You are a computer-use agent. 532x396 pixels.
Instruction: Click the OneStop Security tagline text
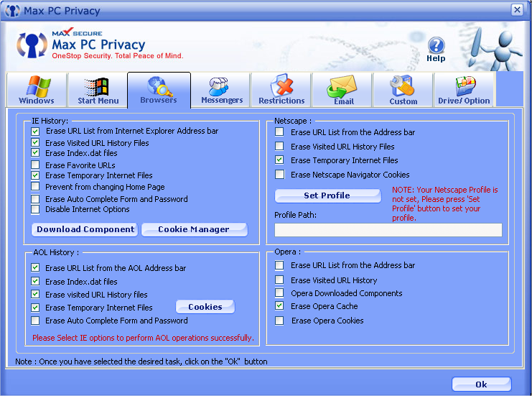tap(118, 55)
